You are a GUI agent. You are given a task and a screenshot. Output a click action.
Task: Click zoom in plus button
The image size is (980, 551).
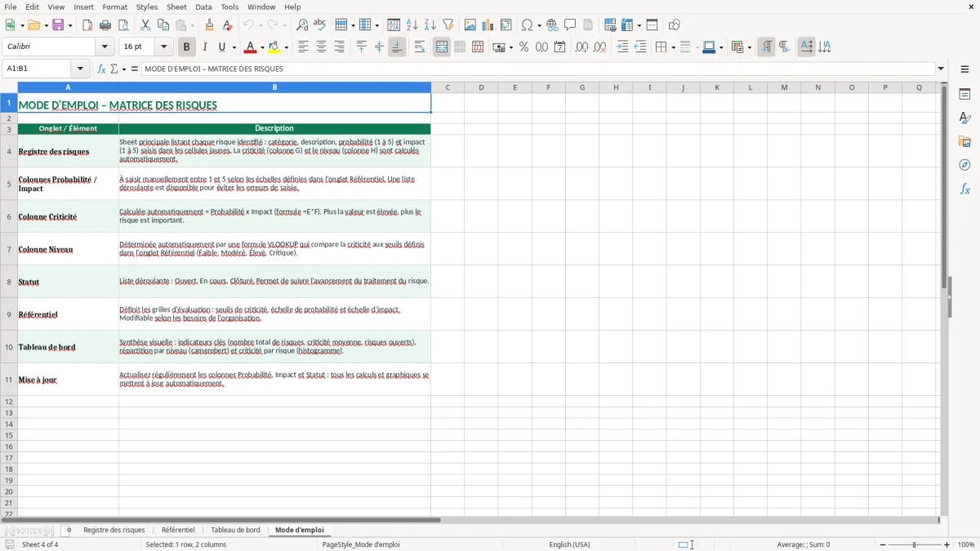[947, 544]
